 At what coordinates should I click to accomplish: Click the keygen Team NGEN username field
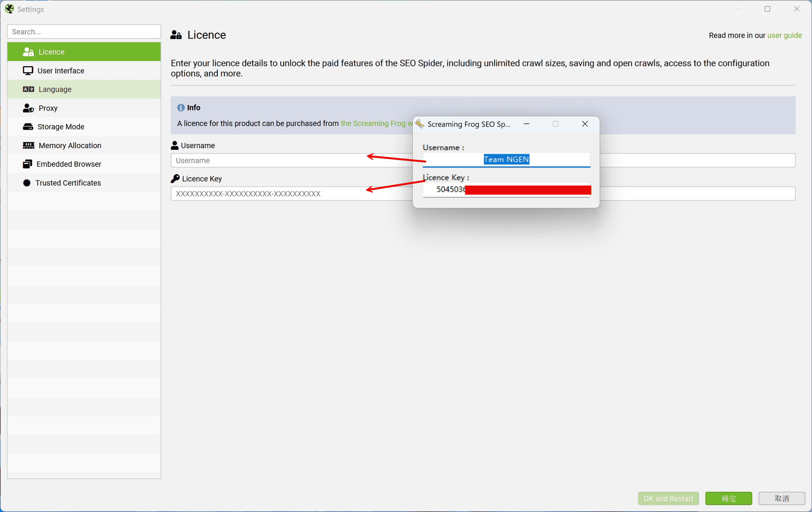click(x=506, y=160)
